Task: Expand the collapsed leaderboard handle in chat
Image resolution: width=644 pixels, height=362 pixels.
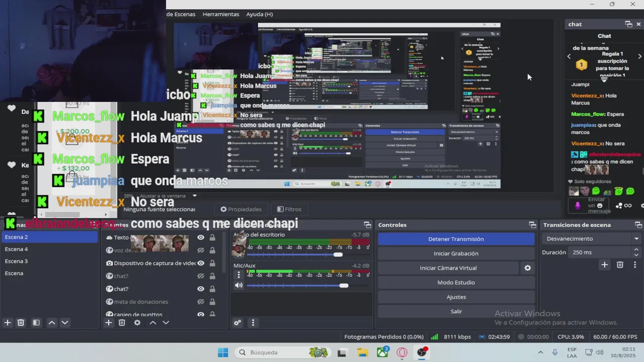Action: (x=604, y=79)
